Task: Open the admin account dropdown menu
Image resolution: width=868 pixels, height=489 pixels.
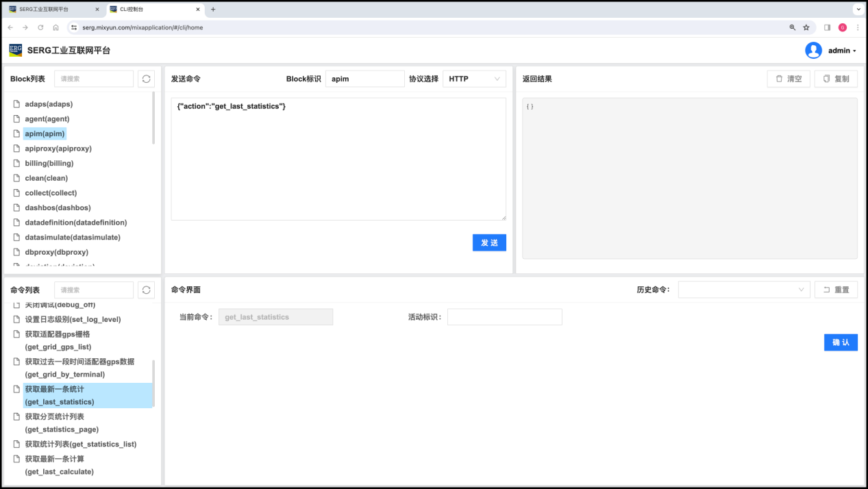Action: (842, 51)
